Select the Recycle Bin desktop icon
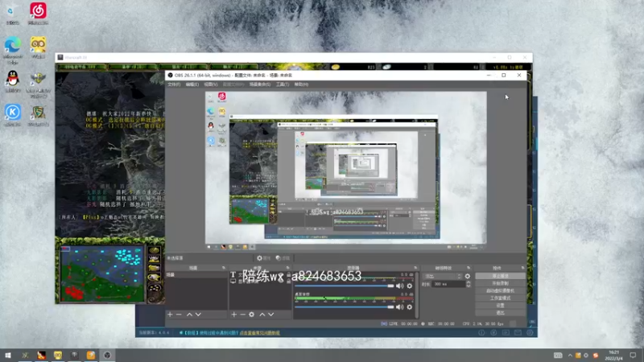The width and height of the screenshot is (644, 362). [12, 14]
